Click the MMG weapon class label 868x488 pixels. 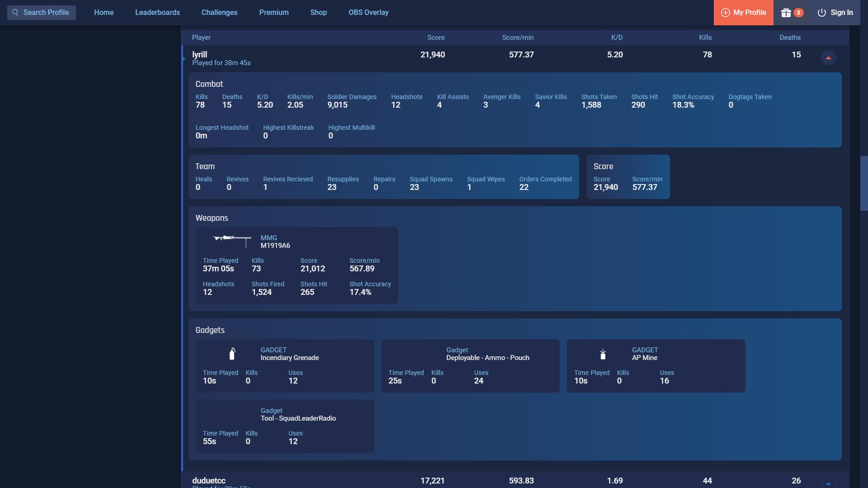click(x=269, y=238)
